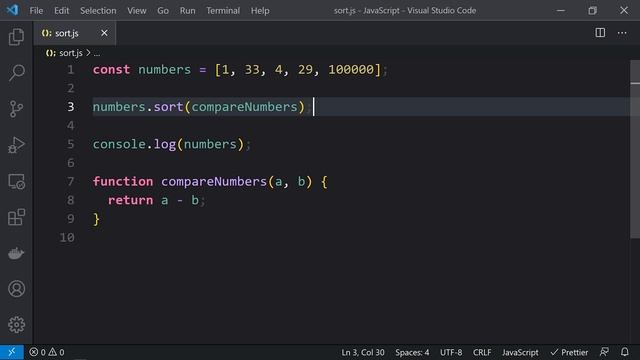Select the sort.js editor tab
The image size is (640, 360).
tap(74, 33)
